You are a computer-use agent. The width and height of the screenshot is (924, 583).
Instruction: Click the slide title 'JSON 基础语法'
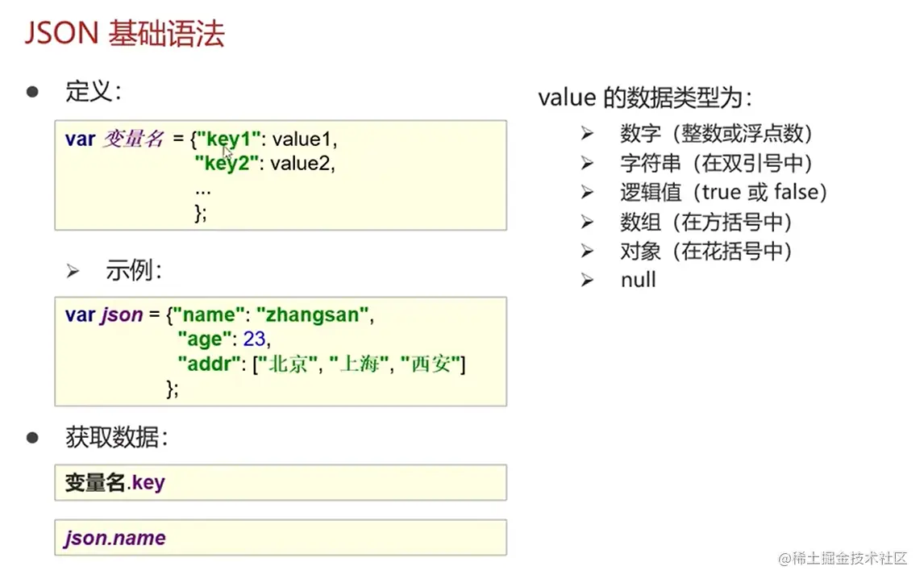click(x=124, y=33)
